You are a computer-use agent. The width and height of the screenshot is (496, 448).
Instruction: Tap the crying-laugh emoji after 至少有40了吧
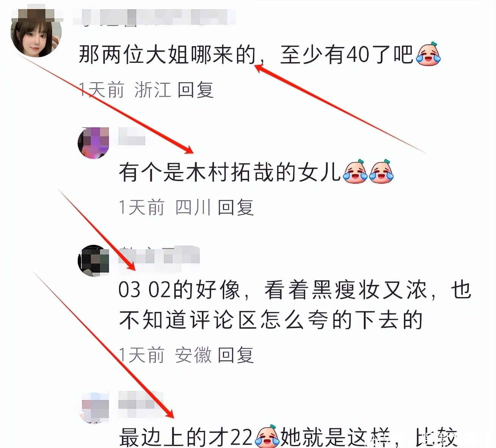tap(428, 54)
